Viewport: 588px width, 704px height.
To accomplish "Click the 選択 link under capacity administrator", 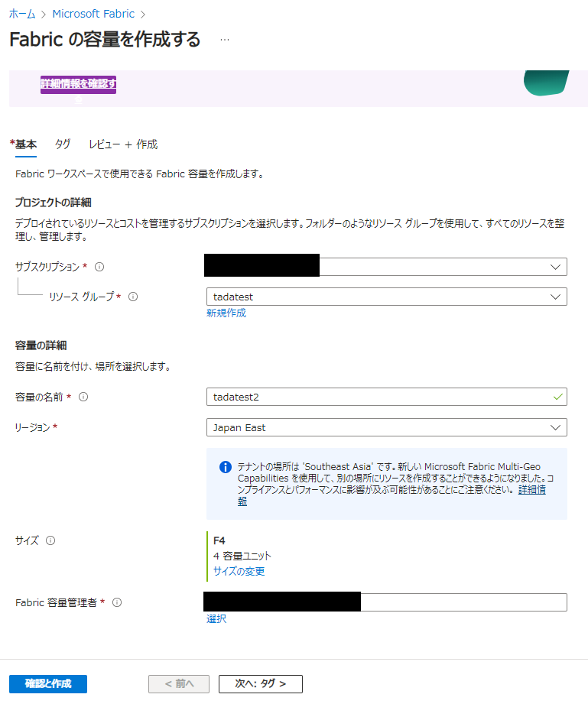I will click(216, 619).
